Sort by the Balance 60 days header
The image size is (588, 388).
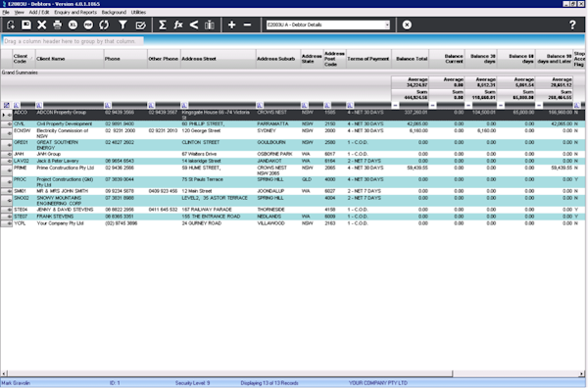[516, 59]
